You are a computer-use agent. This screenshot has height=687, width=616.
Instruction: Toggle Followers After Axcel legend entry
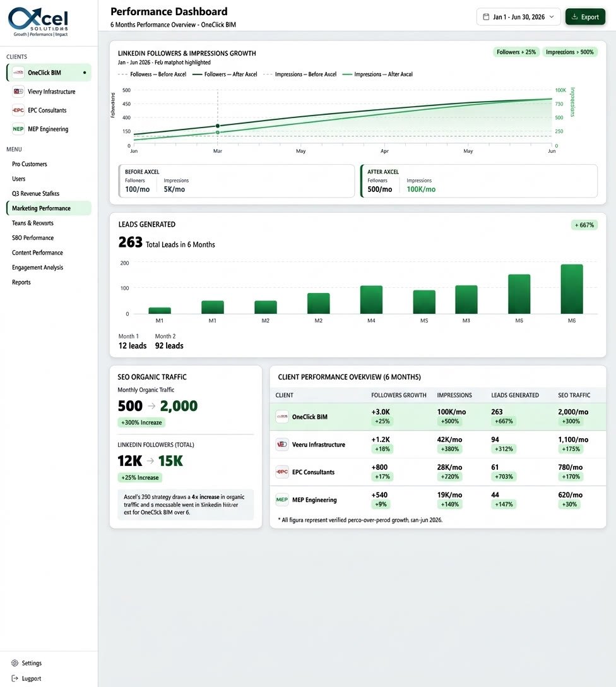(225, 75)
